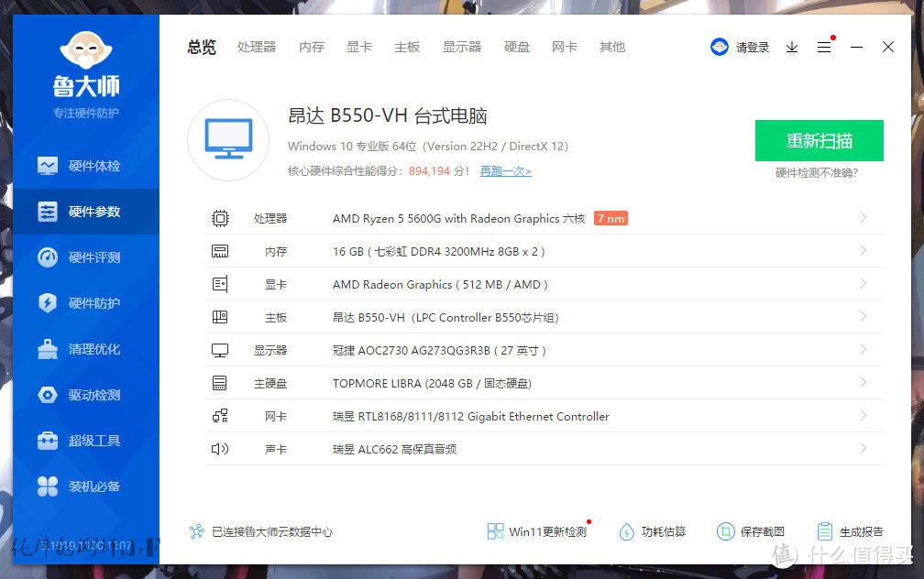The height and width of the screenshot is (579, 924).
Task: Click the user login avatar icon
Action: point(719,47)
